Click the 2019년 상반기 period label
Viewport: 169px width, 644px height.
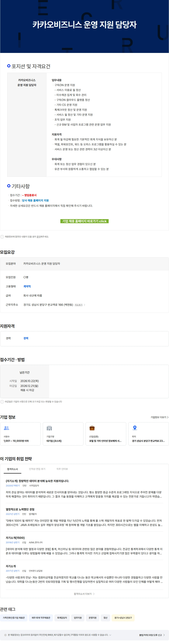point(13,543)
